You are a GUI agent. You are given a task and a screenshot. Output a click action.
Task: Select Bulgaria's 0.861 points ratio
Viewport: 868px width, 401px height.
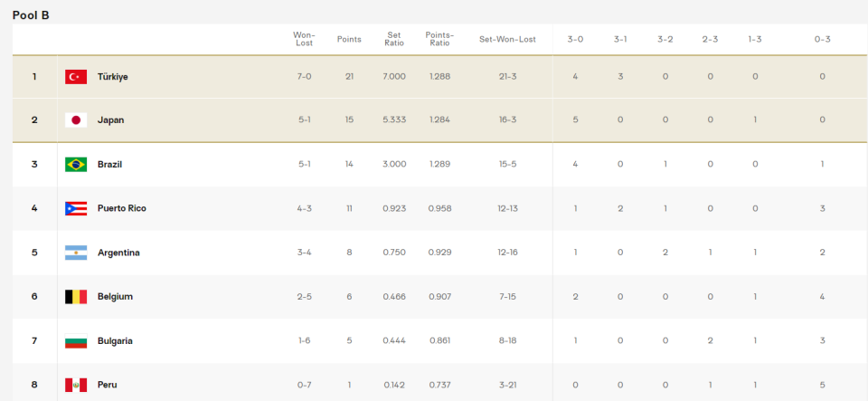(439, 340)
